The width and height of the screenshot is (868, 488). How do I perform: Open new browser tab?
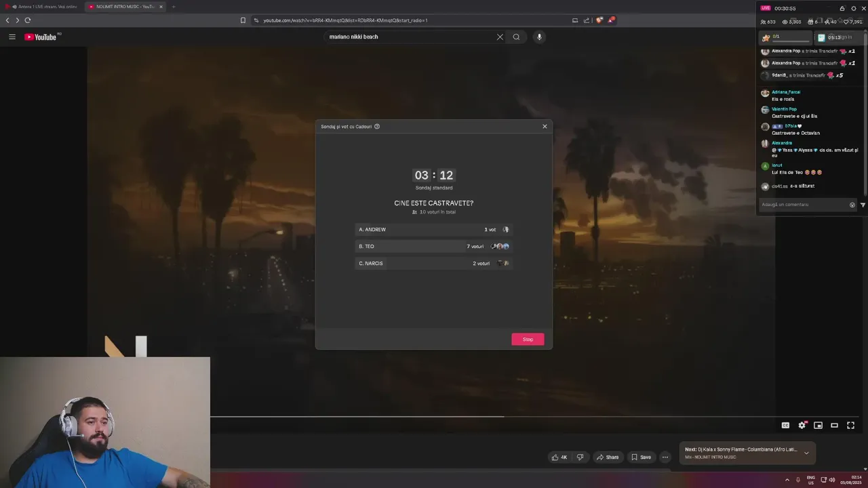click(x=173, y=7)
